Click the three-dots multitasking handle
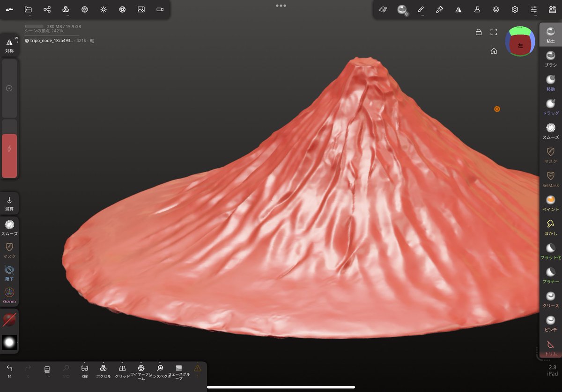 [x=281, y=6]
